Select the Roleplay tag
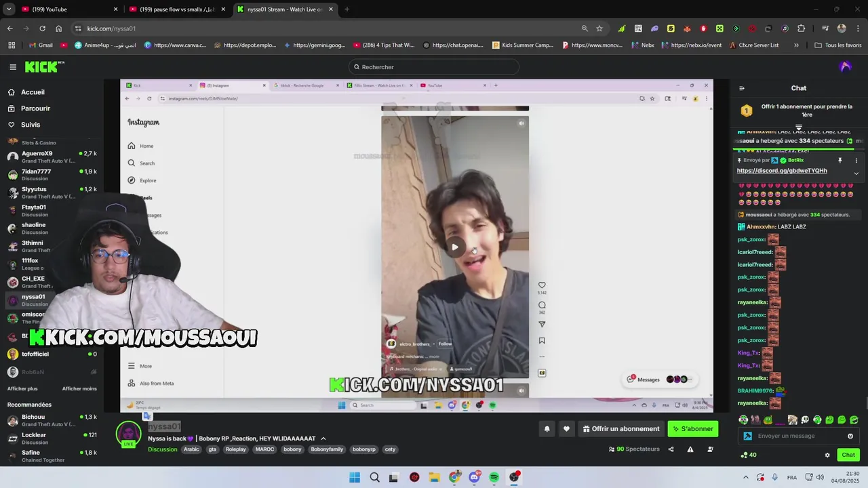This screenshot has width=868, height=488. click(236, 449)
